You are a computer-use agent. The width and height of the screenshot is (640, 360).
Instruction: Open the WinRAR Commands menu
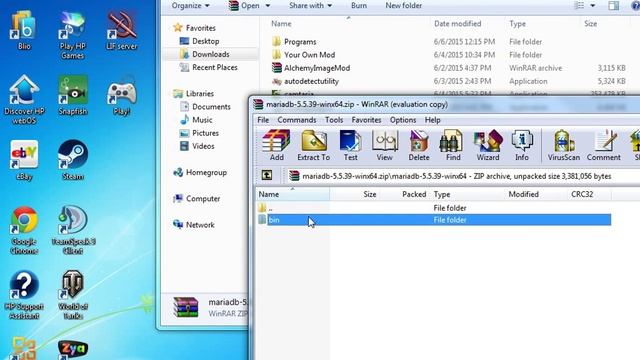[x=297, y=120]
